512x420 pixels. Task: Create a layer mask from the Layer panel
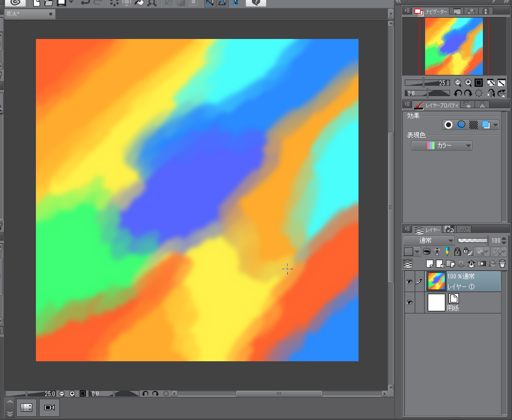(x=482, y=264)
